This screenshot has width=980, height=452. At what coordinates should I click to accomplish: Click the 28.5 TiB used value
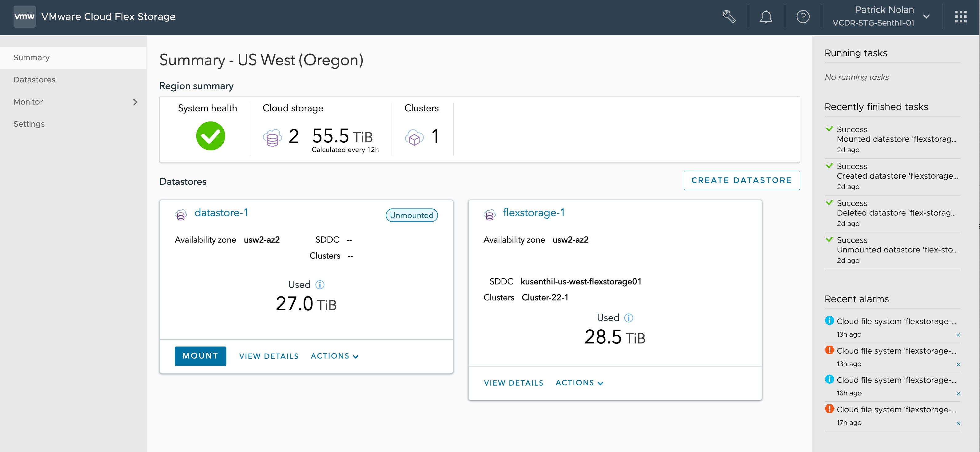pyautogui.click(x=615, y=337)
